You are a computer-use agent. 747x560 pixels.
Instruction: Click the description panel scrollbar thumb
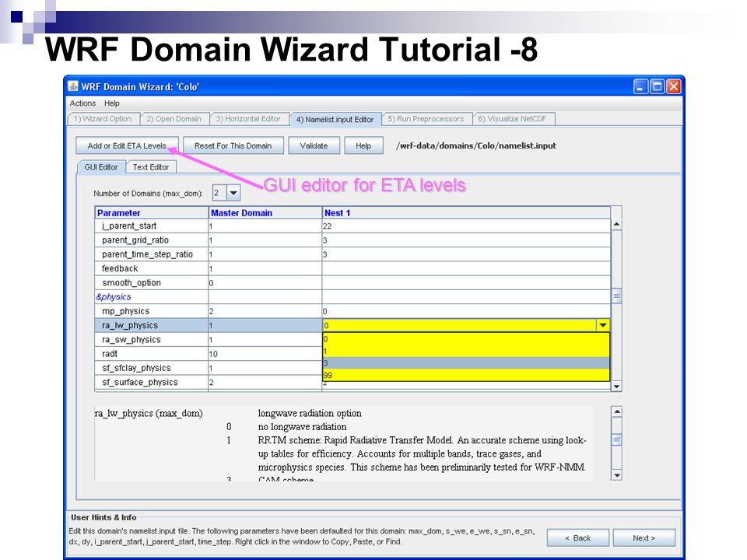[x=616, y=439]
